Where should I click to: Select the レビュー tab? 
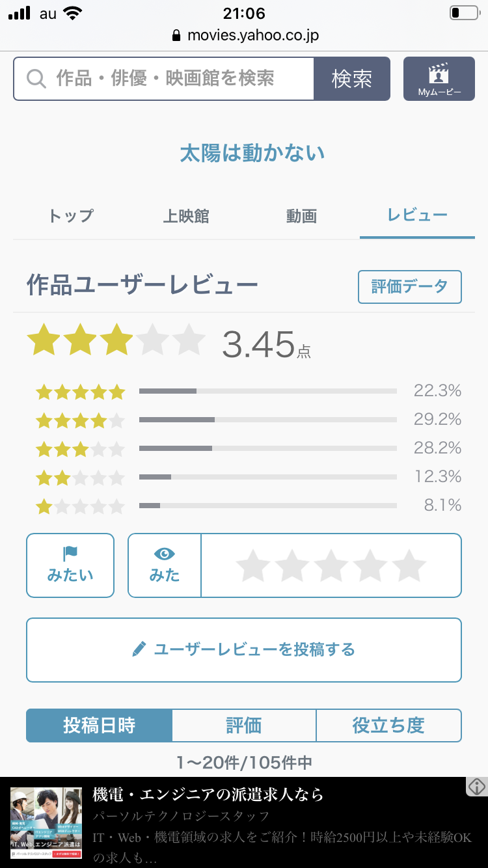click(417, 215)
